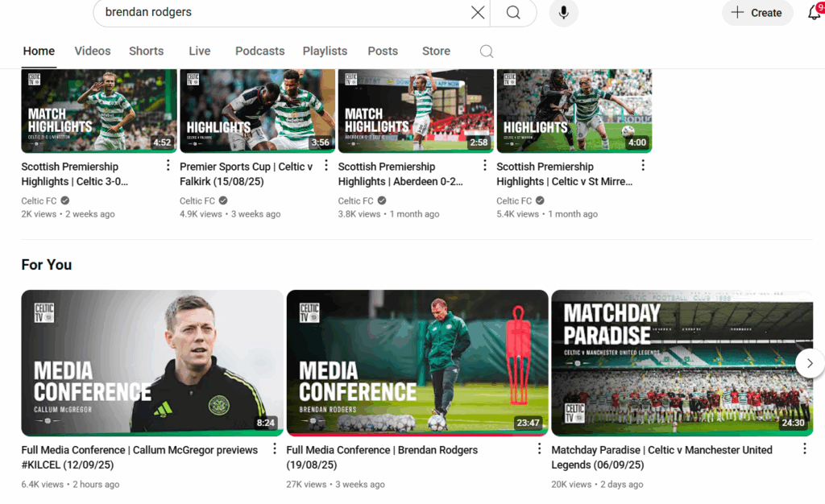Click the 'For You' section heading
The image size is (825, 504).
coord(46,264)
